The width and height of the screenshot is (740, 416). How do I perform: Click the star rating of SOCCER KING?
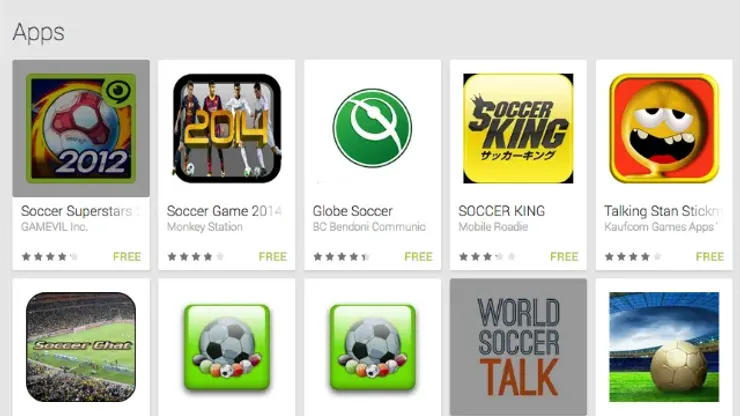[x=487, y=256]
